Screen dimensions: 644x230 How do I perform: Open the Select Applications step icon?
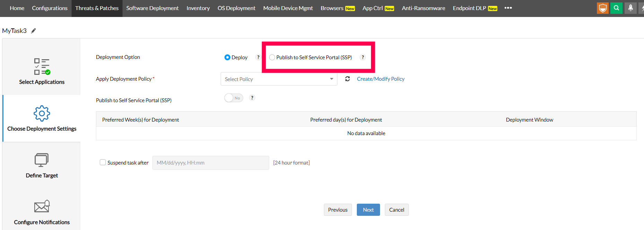42,67
